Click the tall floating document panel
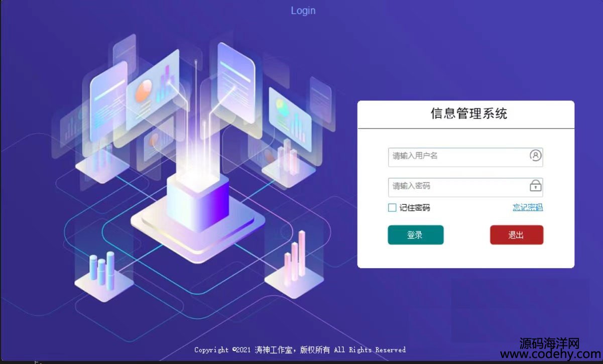 pyautogui.click(x=235, y=83)
